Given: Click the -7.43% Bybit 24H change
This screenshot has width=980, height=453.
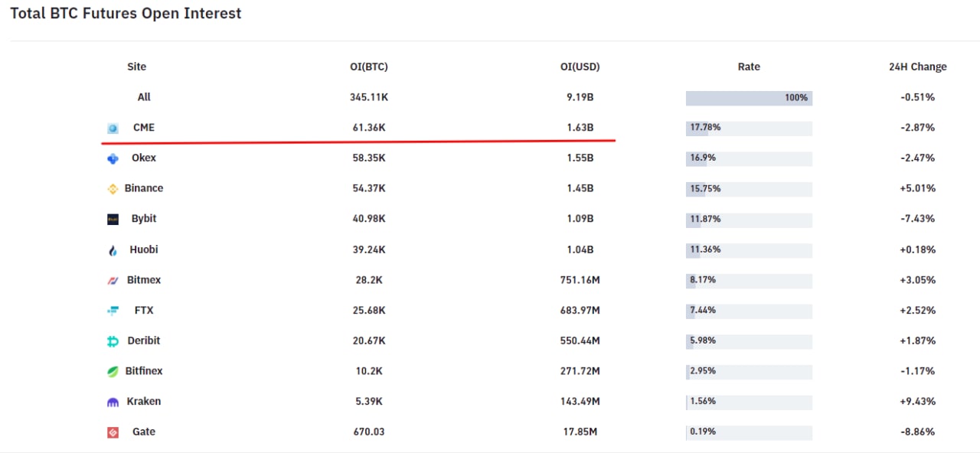Looking at the screenshot, I should [x=917, y=219].
